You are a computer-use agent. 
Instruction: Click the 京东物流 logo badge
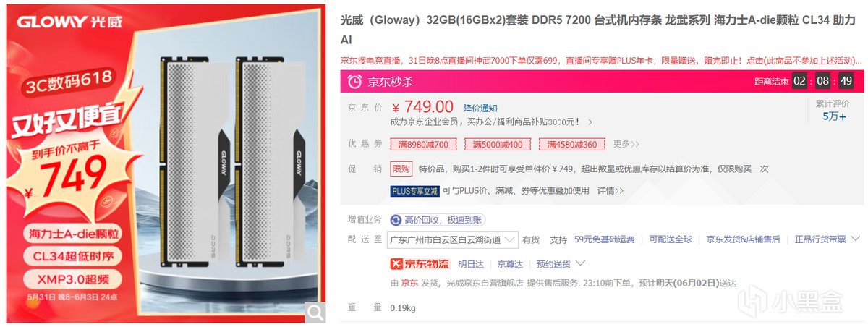420,263
